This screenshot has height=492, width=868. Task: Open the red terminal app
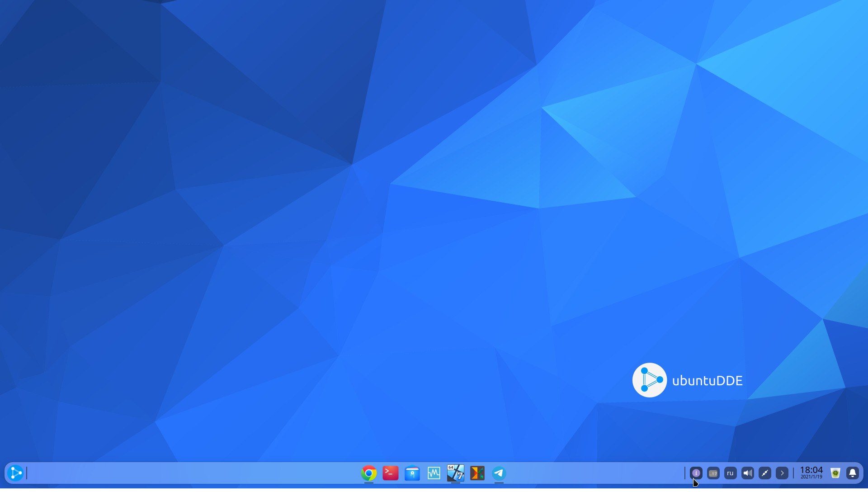click(391, 473)
